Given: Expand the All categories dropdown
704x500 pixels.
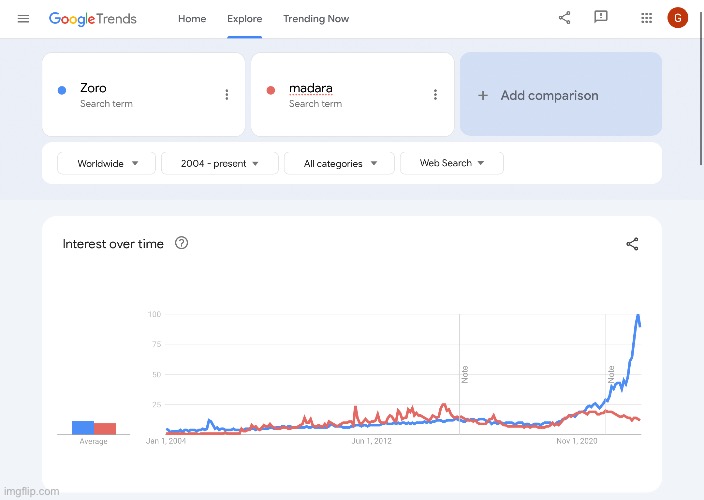Looking at the screenshot, I should [339, 163].
